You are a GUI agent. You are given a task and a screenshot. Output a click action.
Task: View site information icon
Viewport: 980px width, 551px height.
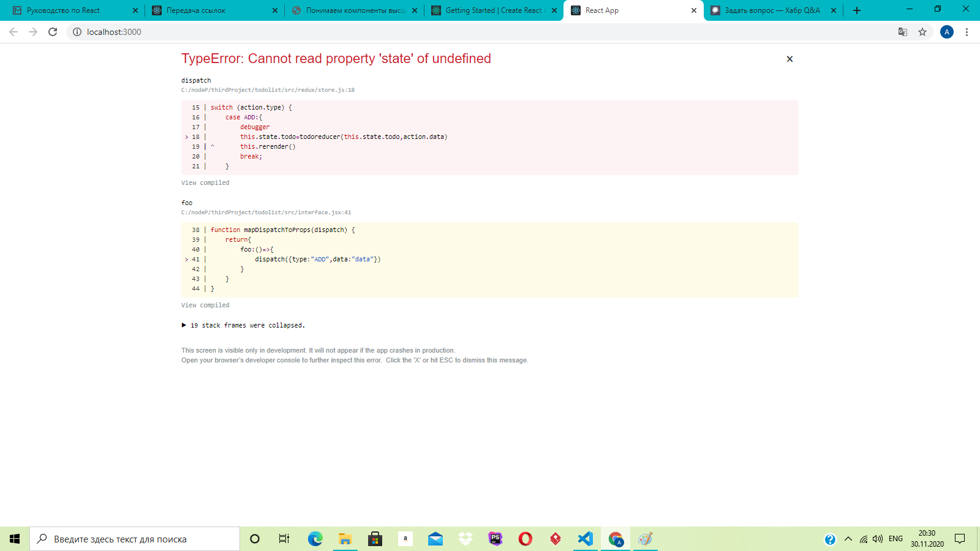[77, 32]
